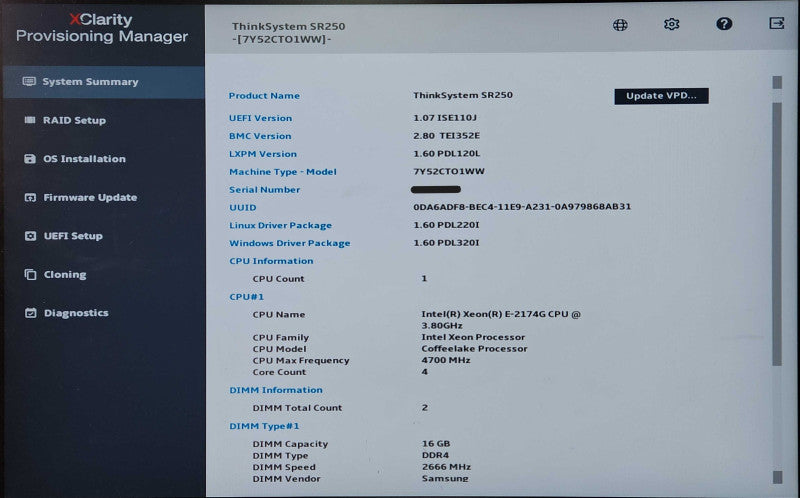The width and height of the screenshot is (800, 498).
Task: Click the scrollbar down arrow
Action: [x=777, y=477]
